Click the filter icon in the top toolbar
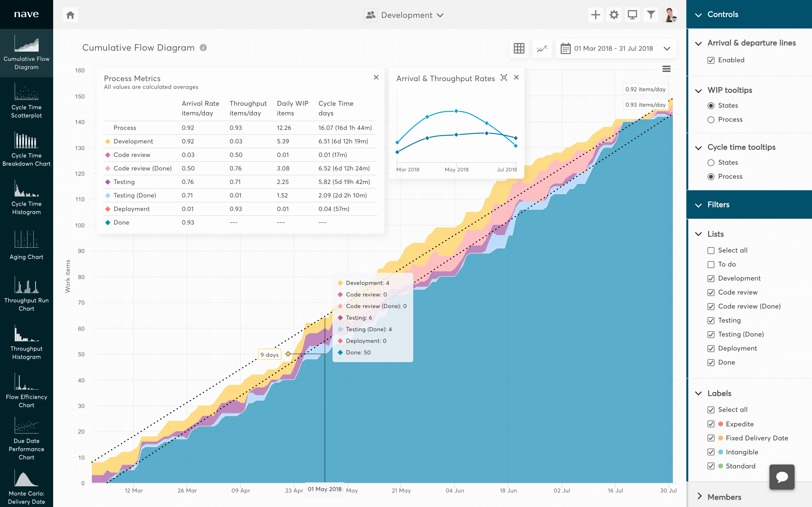This screenshot has height=507, width=812. [x=651, y=15]
